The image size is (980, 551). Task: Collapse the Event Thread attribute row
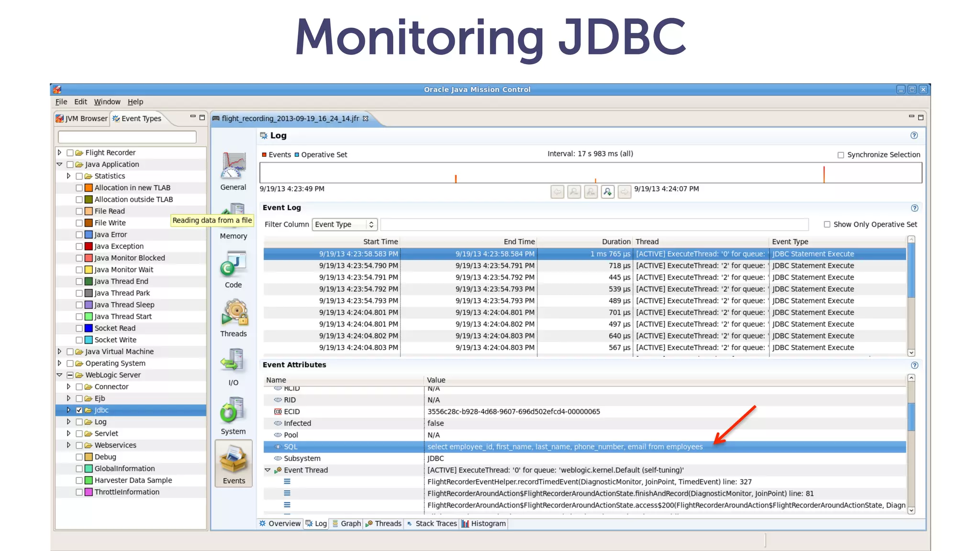[x=267, y=470]
